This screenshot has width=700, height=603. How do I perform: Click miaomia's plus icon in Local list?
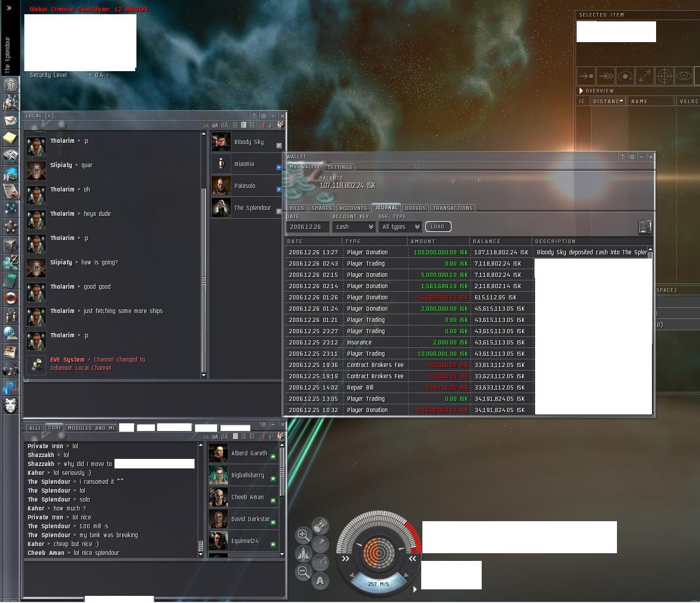(x=279, y=167)
